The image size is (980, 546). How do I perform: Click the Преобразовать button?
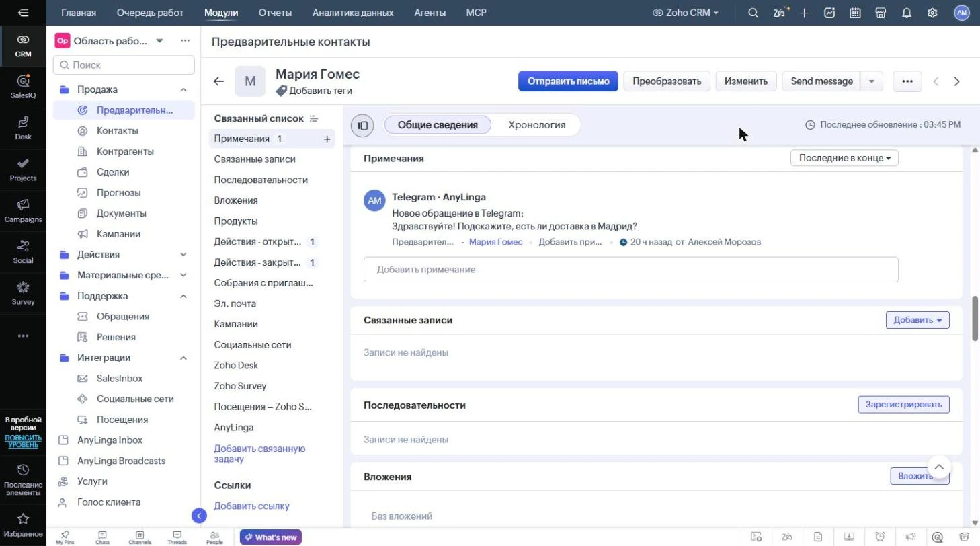[667, 81]
